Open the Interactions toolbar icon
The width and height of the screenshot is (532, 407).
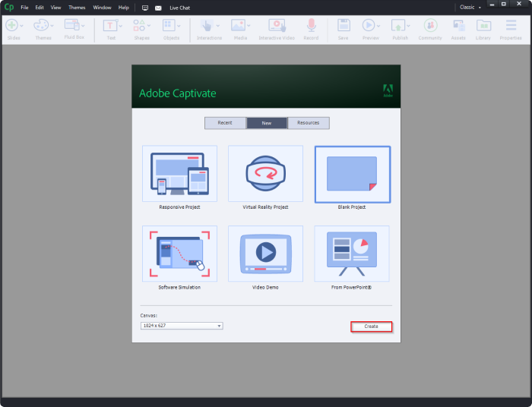pyautogui.click(x=207, y=25)
